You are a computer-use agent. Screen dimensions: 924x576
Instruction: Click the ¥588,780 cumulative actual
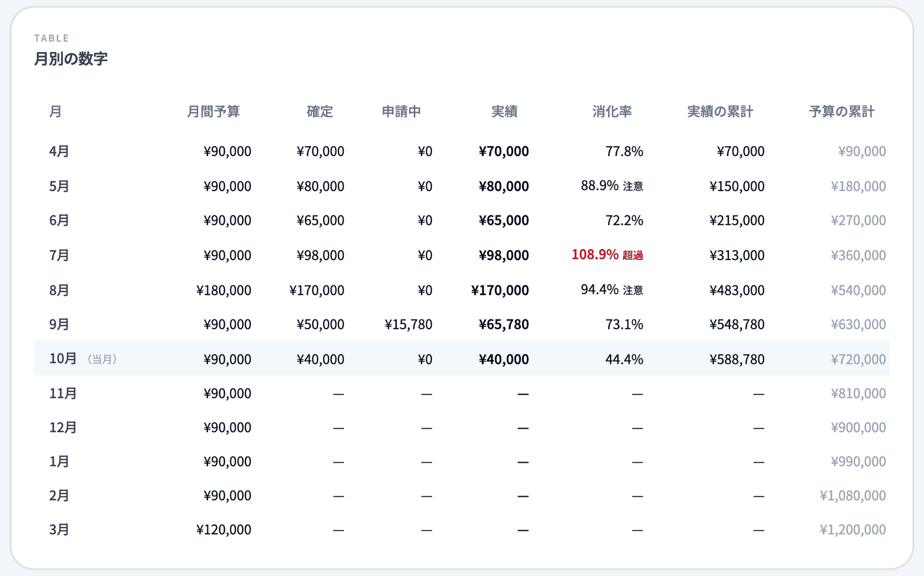pos(737,359)
